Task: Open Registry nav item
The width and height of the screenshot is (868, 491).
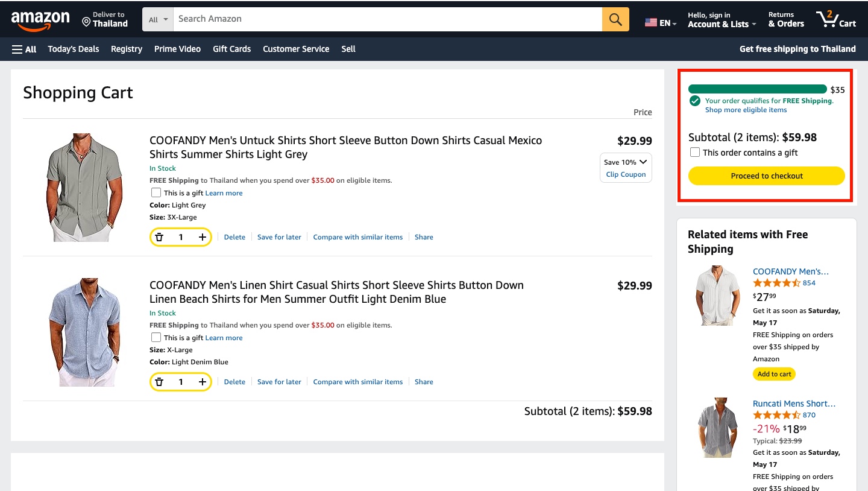Action: 127,49
